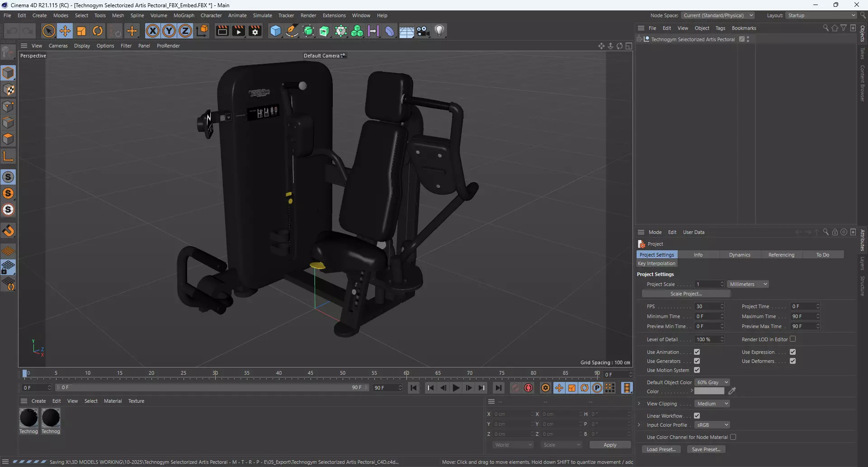868x467 pixels.
Task: Select the Rotate tool
Action: pos(98,31)
